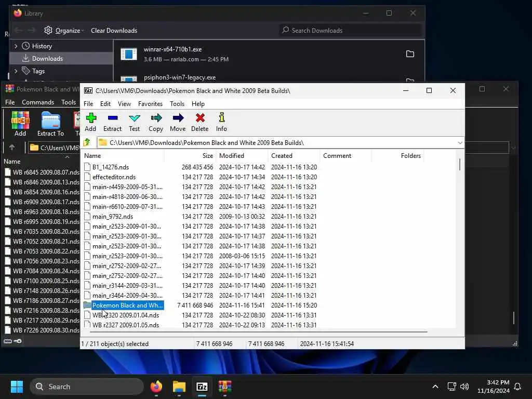The height and width of the screenshot is (399, 532).
Task: Select main_9792.nds in 7-Zip list
Action: coord(113,217)
